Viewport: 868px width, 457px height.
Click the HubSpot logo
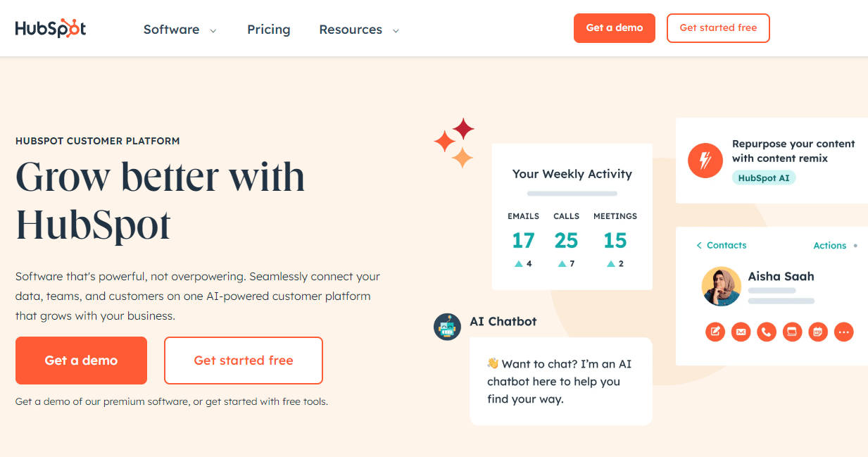[x=50, y=28]
